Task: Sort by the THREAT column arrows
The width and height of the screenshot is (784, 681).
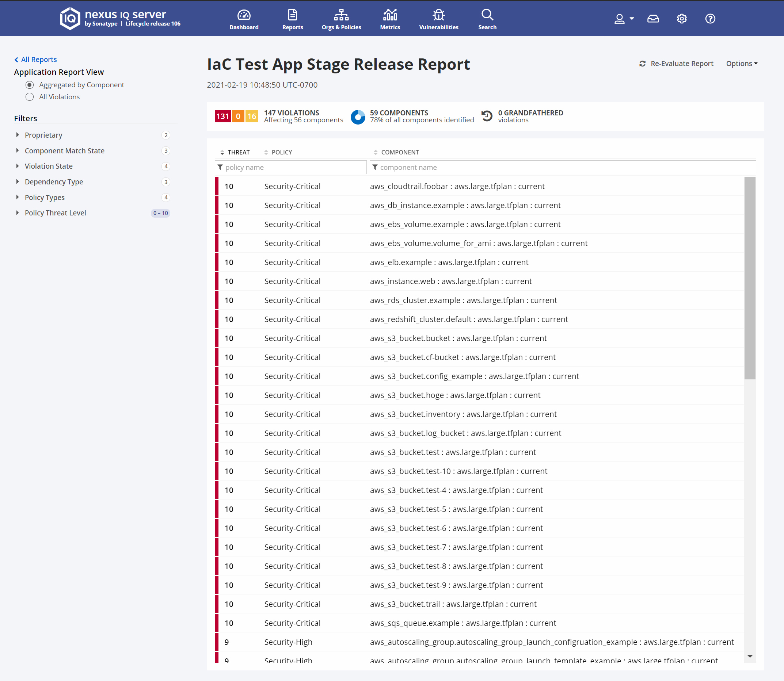Action: coord(222,152)
